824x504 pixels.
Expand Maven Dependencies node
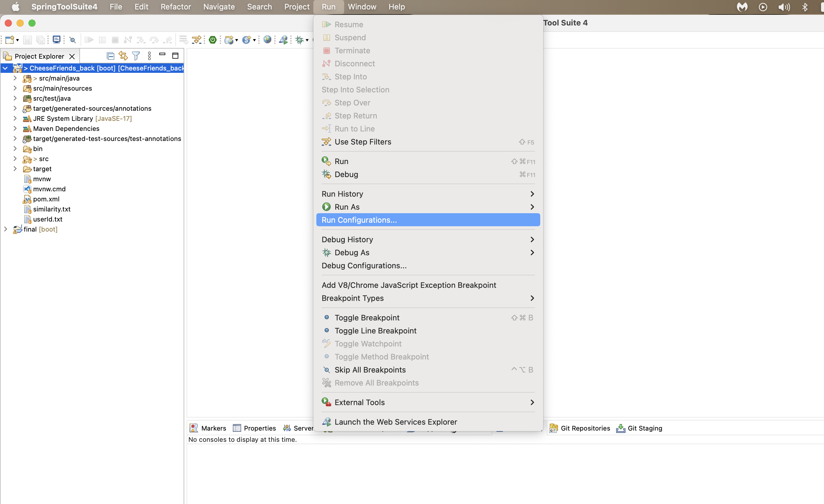15,128
